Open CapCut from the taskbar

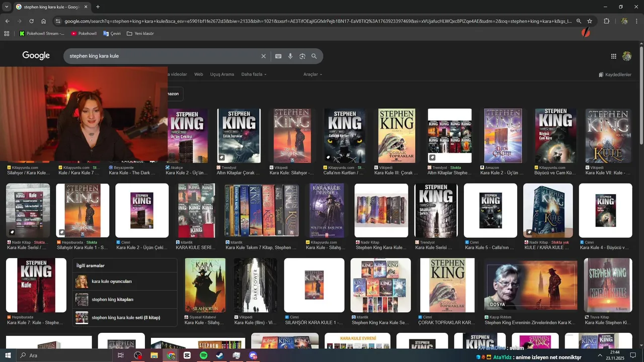[187, 355]
